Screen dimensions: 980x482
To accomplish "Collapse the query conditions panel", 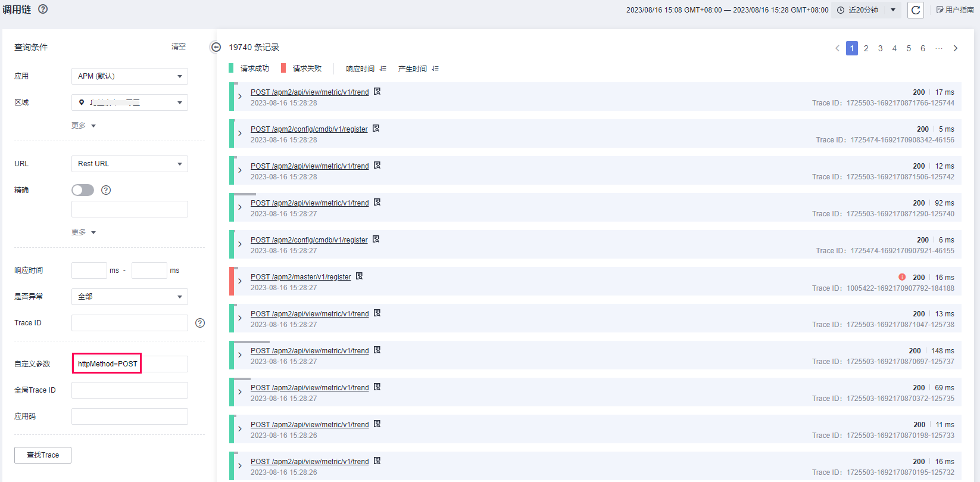I will coord(216,47).
